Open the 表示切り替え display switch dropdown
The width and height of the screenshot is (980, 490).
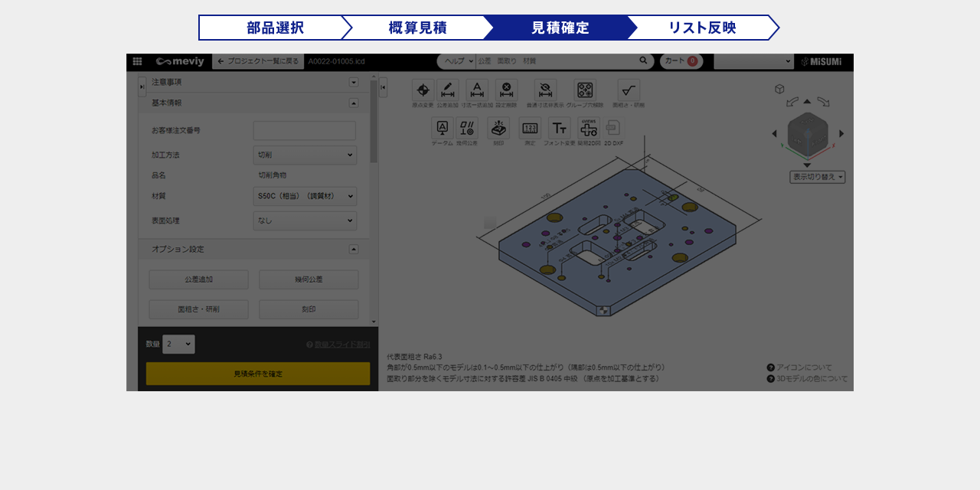817,177
